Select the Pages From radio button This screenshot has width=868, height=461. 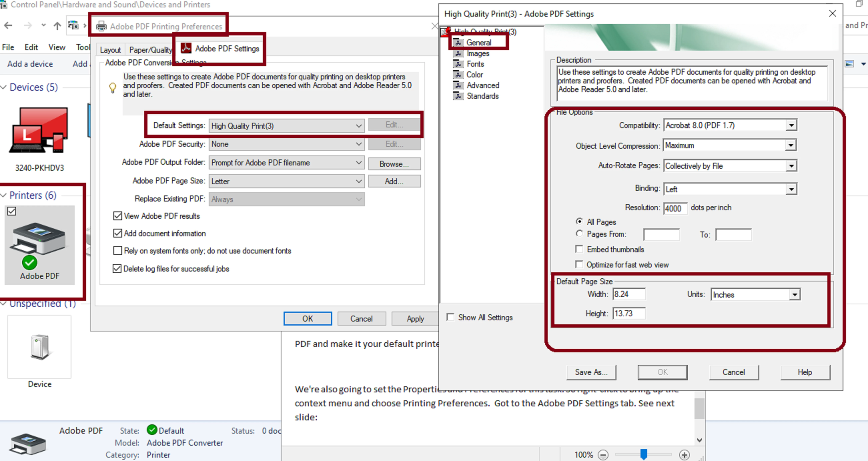point(579,234)
